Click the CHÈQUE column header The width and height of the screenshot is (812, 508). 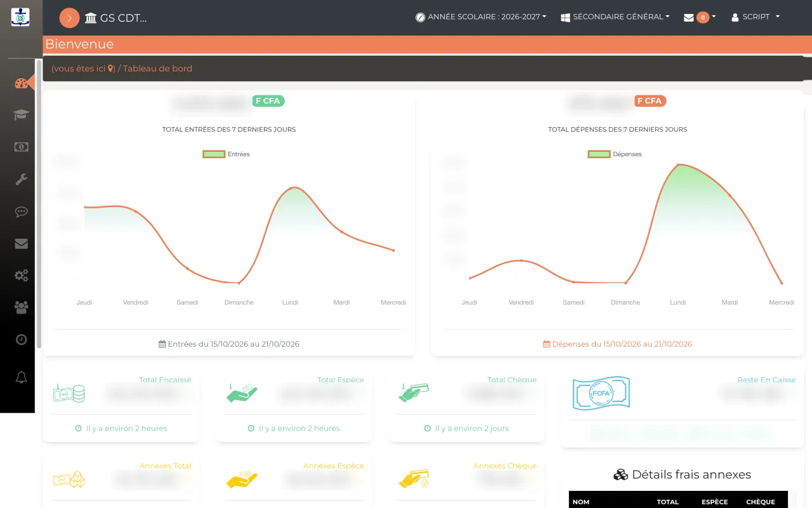tap(761, 502)
